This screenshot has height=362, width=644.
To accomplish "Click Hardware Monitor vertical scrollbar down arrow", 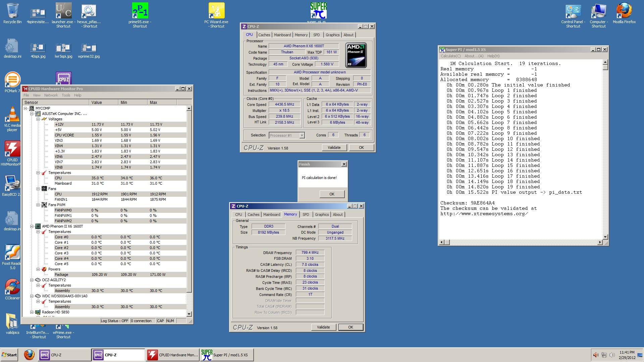I will pos(189,314).
